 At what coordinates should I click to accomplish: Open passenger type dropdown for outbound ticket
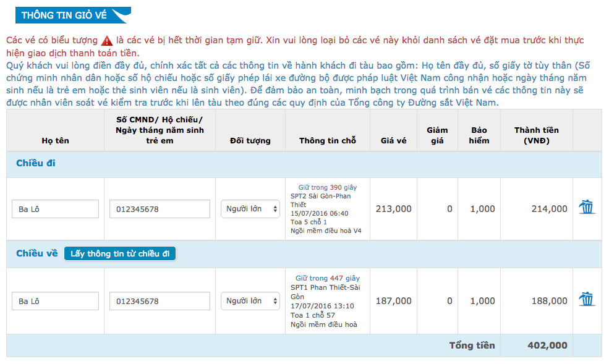[x=250, y=209]
